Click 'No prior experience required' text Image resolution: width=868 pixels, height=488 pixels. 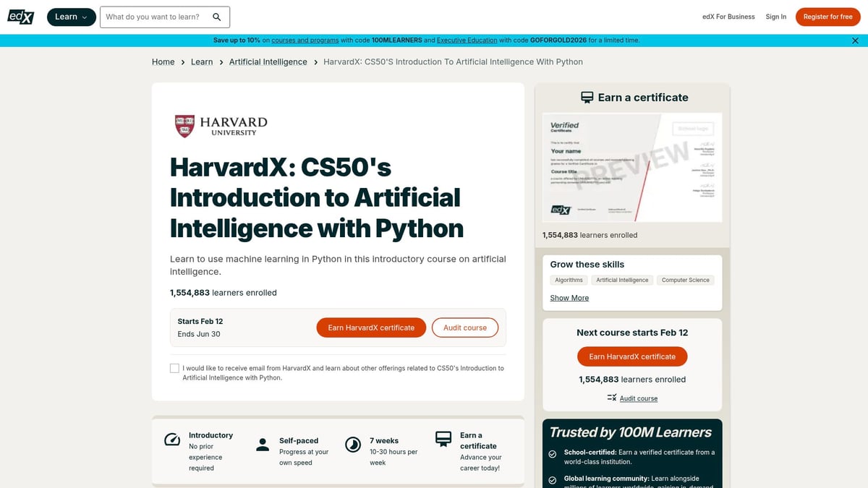point(205,457)
